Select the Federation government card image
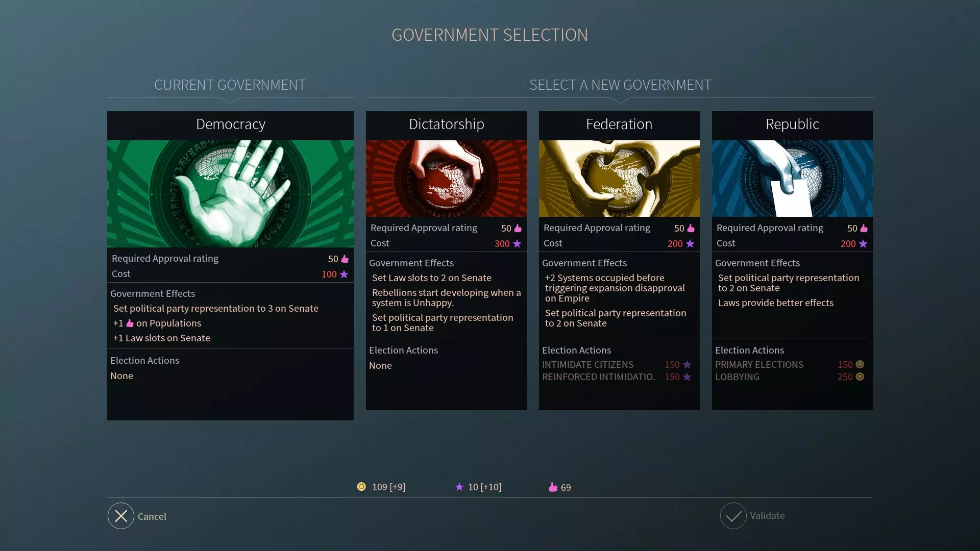This screenshot has width=980, height=551. tap(619, 179)
